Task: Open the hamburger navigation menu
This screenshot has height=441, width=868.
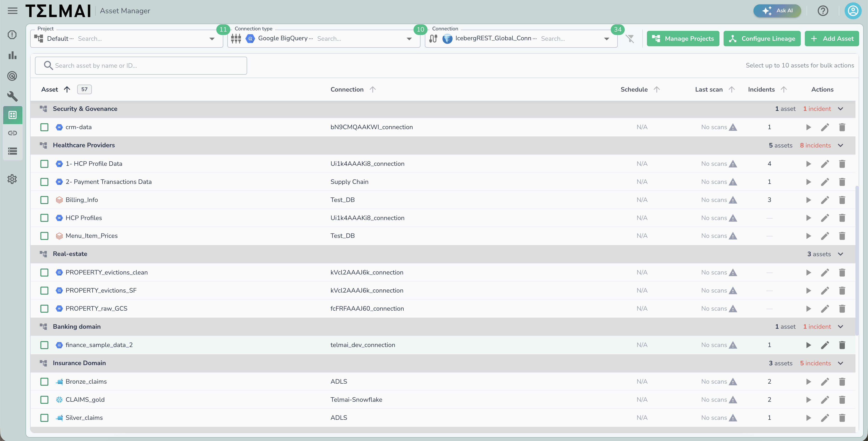Action: click(13, 11)
